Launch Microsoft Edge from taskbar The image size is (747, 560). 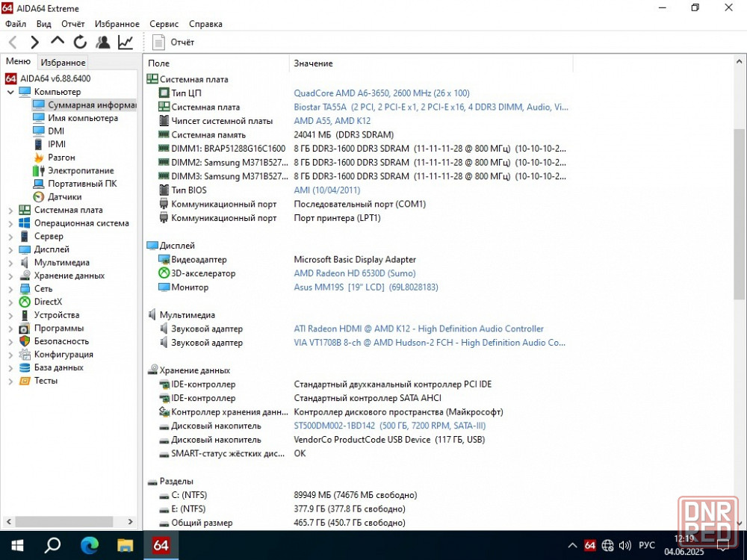coord(89,545)
